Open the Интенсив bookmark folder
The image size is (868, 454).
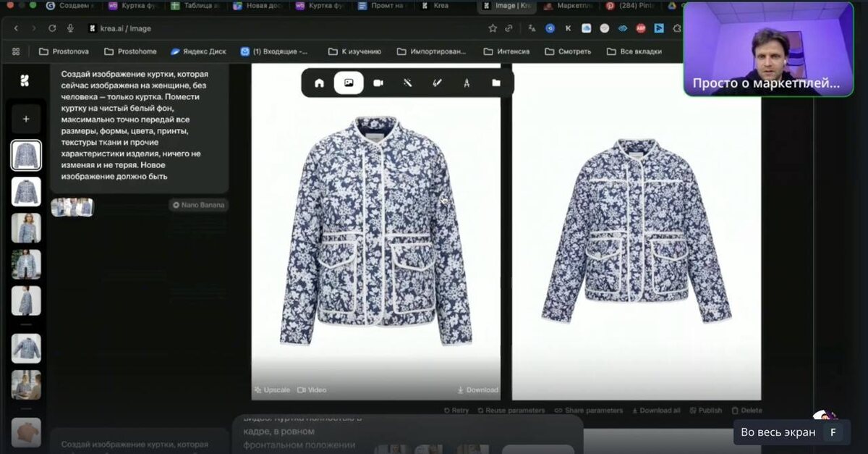tap(506, 51)
